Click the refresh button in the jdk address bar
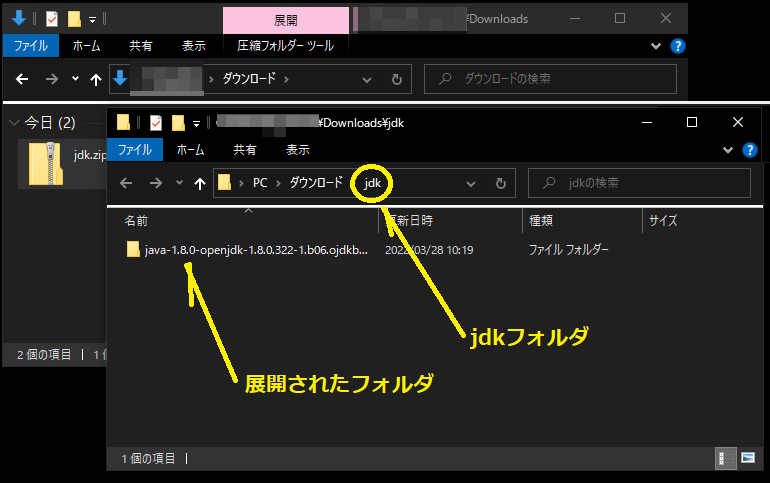770x483 pixels. 500,183
